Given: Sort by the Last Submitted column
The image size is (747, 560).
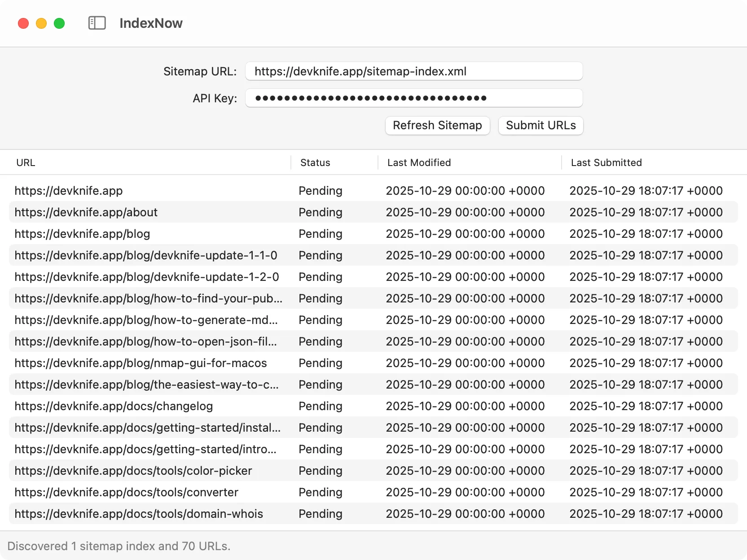Looking at the screenshot, I should pyautogui.click(x=606, y=162).
